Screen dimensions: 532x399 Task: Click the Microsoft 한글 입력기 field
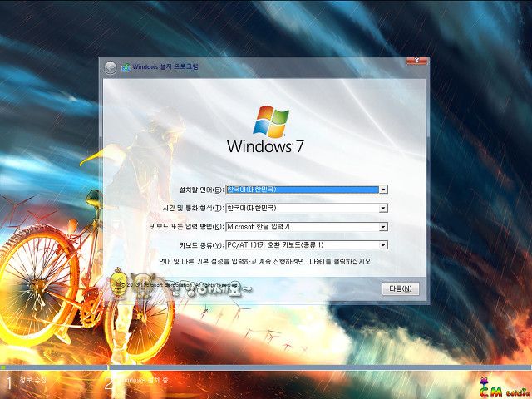pyautogui.click(x=307, y=227)
